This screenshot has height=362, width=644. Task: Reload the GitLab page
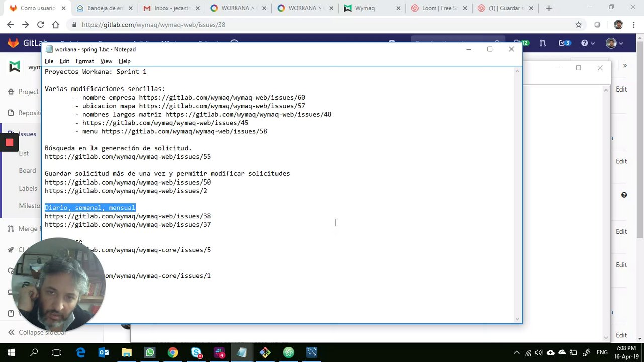(41, 25)
